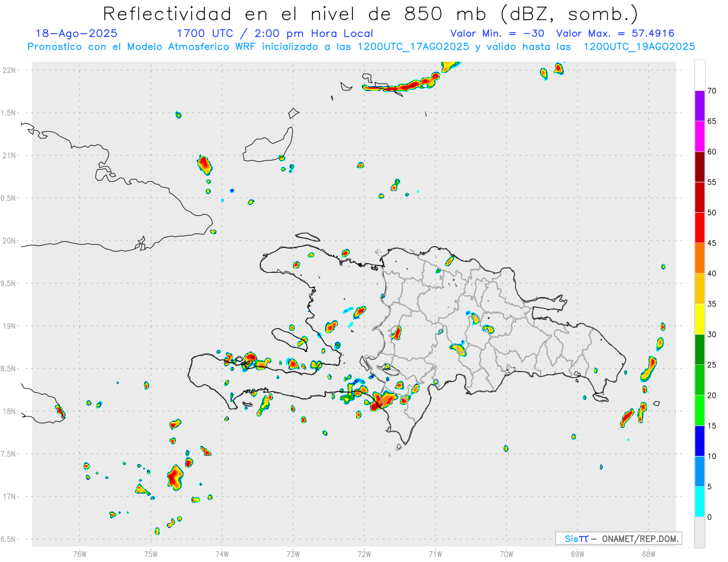Click the yellow 30–35 dBZ colorbar segment

point(699,319)
